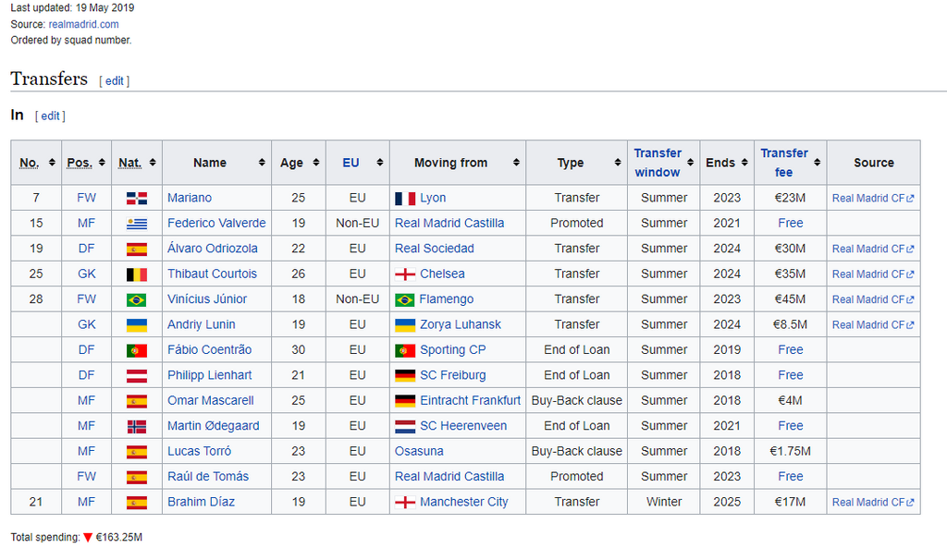Click Spain flag in Álvaro Odriozola row
This screenshot has height=560, width=947.
click(x=137, y=249)
